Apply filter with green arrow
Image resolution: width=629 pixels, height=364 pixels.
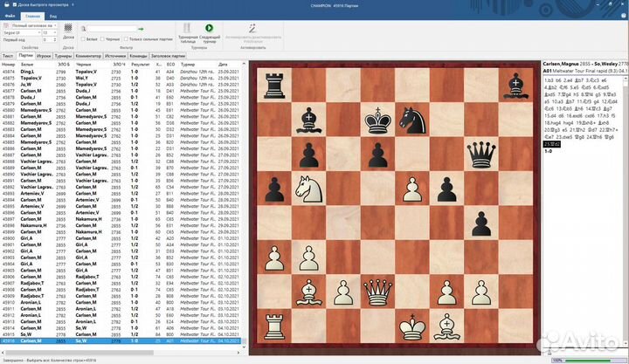click(x=141, y=29)
